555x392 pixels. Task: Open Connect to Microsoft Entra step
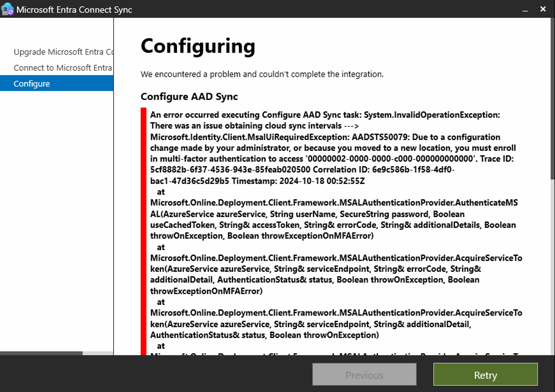[63, 68]
